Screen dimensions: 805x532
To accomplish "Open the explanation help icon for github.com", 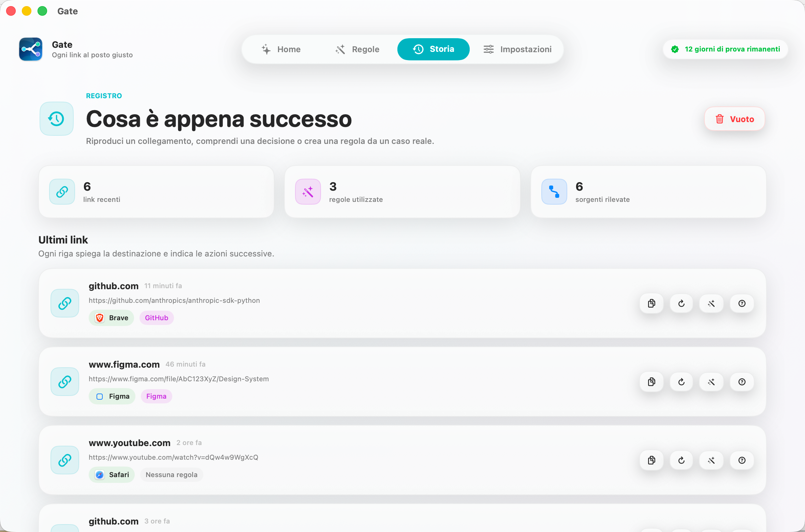I will pos(742,303).
